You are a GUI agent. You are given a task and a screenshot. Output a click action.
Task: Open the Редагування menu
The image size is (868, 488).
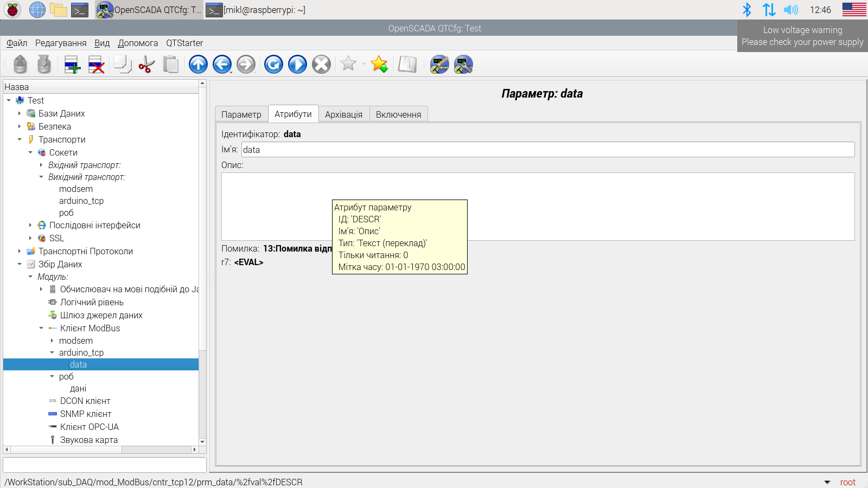(x=61, y=43)
